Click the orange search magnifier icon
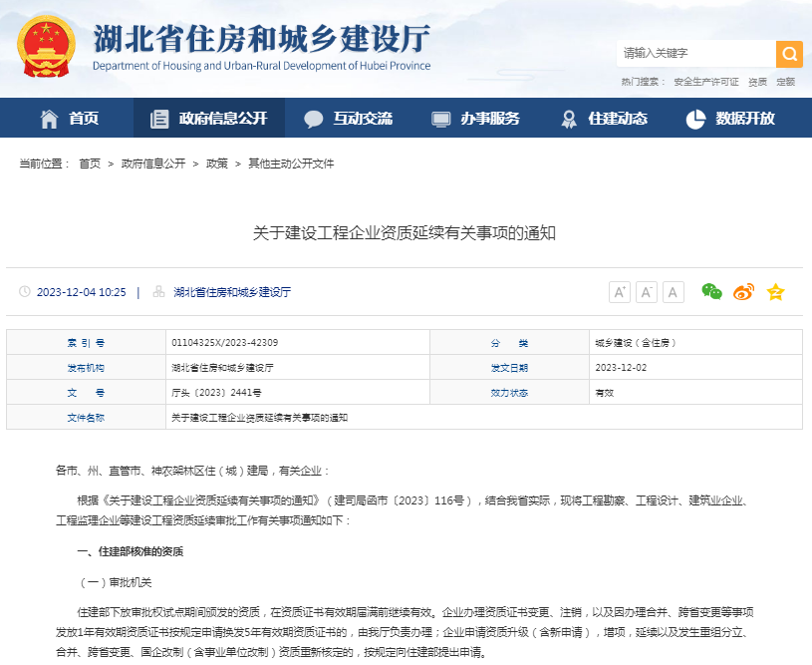The image size is (812, 665). (789, 54)
